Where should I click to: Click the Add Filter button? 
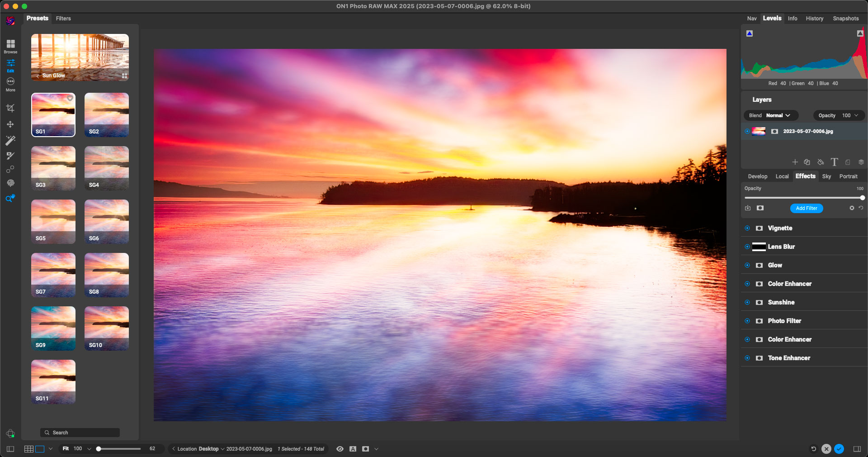(x=806, y=208)
